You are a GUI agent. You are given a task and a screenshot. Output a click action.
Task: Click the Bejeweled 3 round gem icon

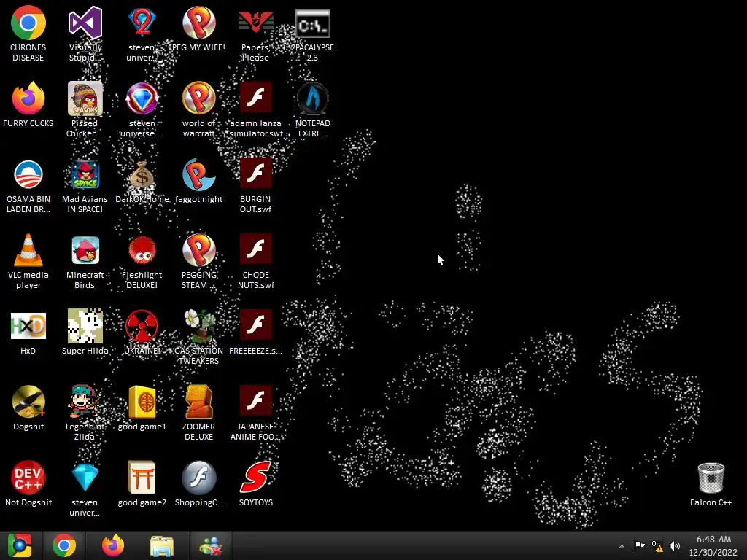pyautogui.click(x=142, y=98)
